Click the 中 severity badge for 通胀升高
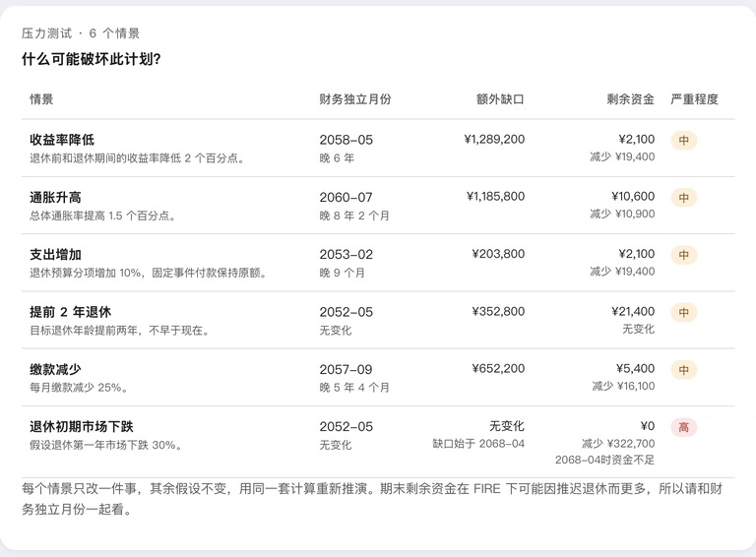Image resolution: width=756 pixels, height=557 pixels. tap(684, 198)
